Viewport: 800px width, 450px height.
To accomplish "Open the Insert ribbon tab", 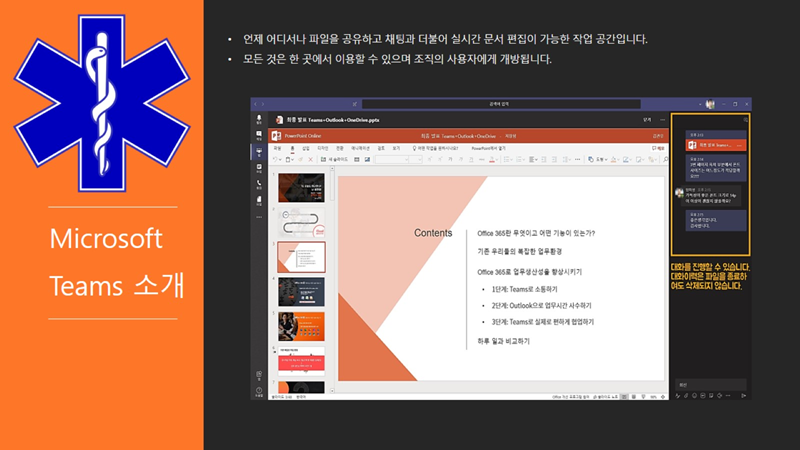I will pos(306,148).
